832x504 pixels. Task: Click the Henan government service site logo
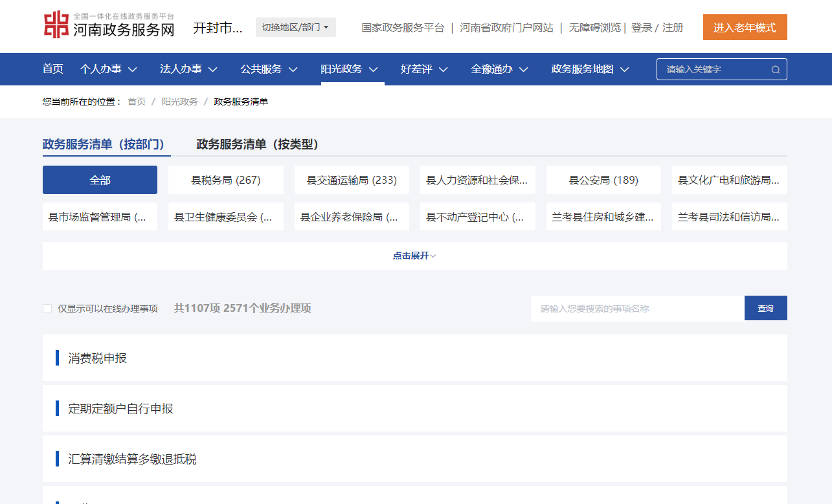[109, 26]
